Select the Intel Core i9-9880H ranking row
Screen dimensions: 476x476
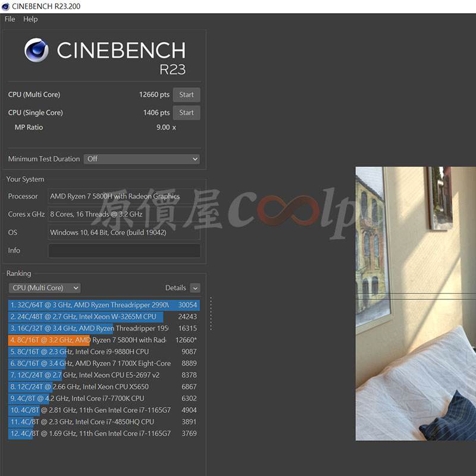pyautogui.click(x=104, y=352)
